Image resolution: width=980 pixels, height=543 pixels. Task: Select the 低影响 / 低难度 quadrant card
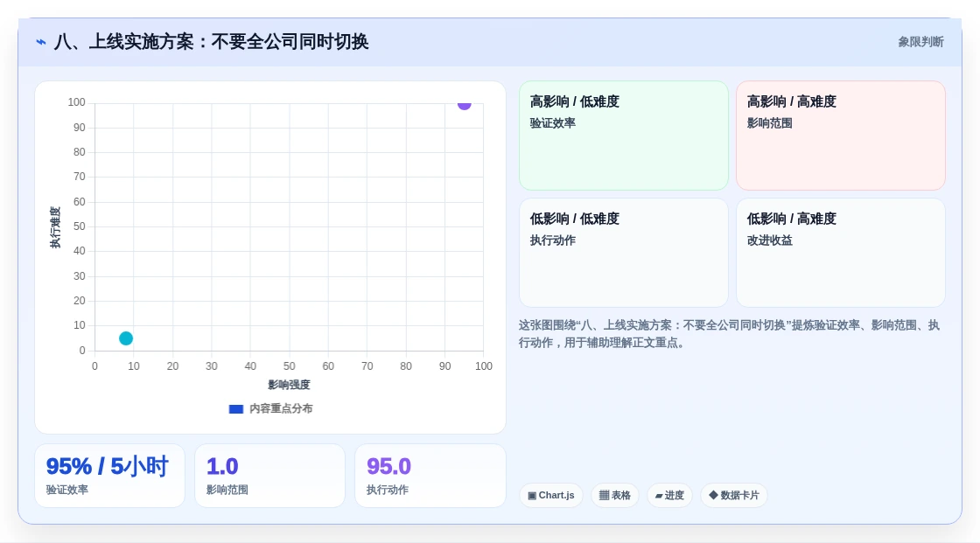point(624,253)
